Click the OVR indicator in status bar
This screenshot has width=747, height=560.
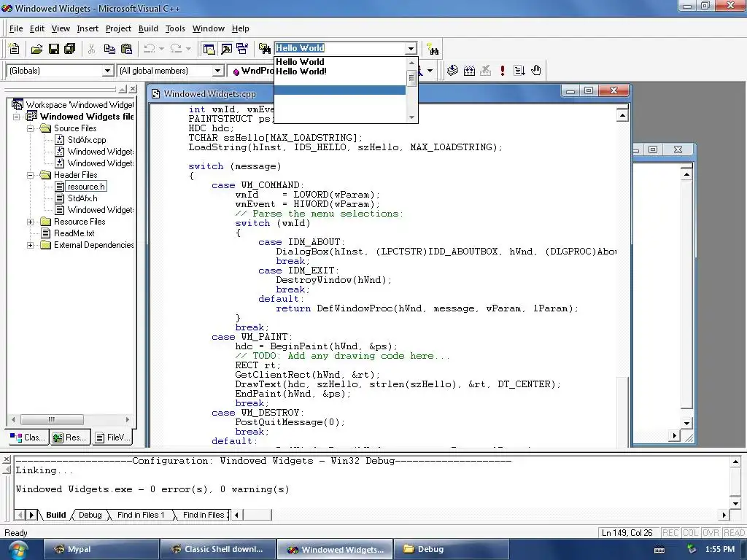(711, 533)
